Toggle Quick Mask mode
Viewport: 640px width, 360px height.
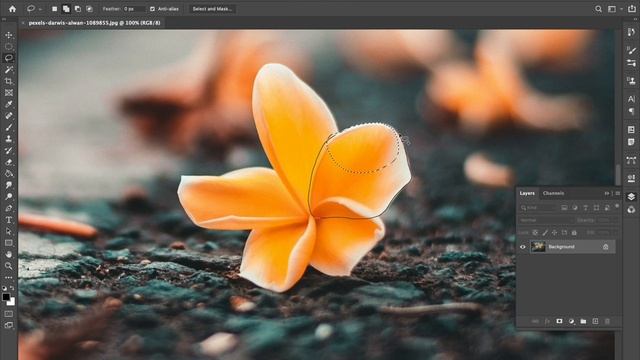9,314
